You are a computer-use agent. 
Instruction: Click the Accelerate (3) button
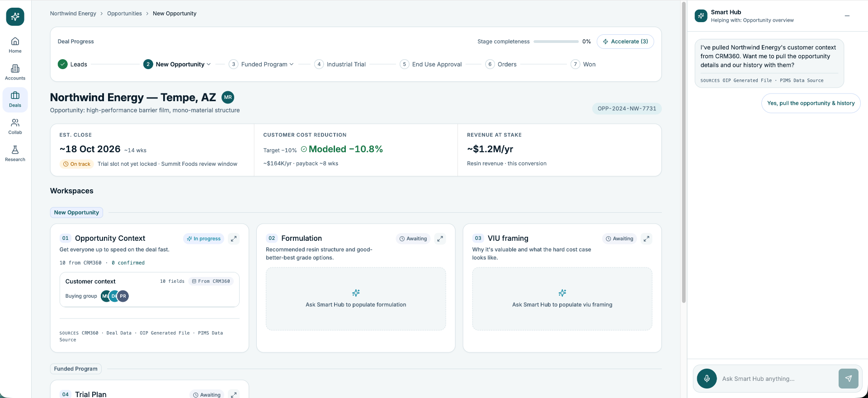click(x=625, y=41)
